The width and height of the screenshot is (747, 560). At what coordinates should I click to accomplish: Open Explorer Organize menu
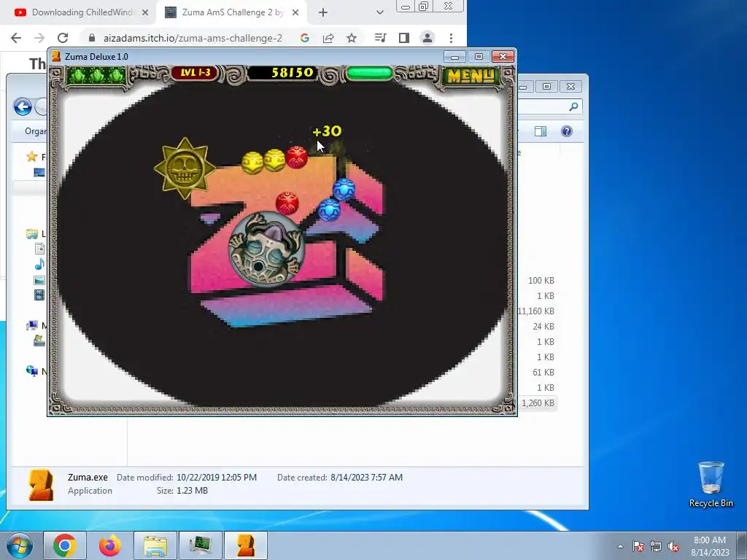36,131
